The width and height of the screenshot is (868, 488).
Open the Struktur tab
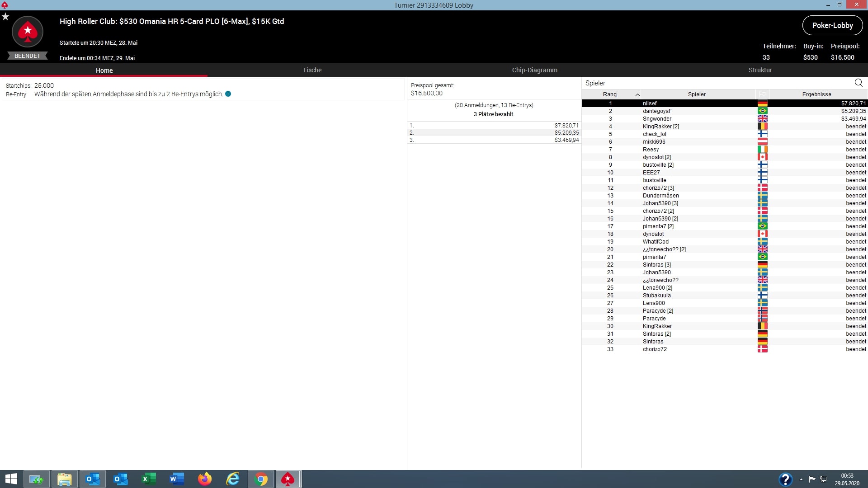point(760,70)
